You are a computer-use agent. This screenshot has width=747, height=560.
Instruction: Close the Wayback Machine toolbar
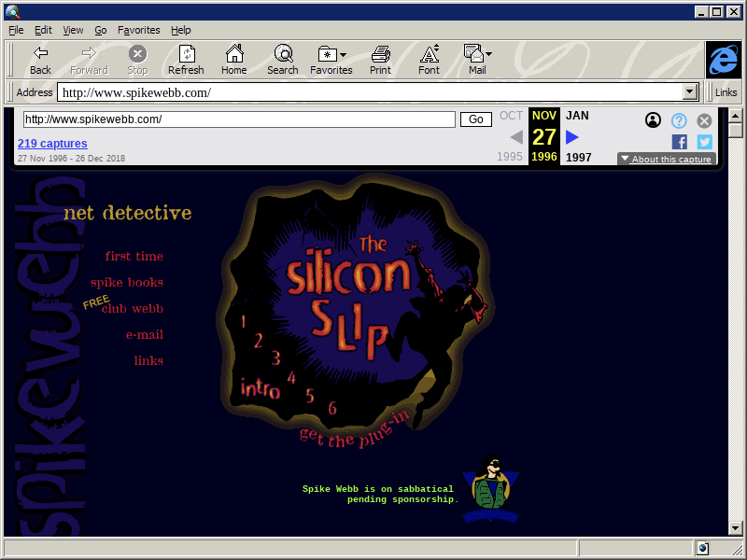coord(704,120)
